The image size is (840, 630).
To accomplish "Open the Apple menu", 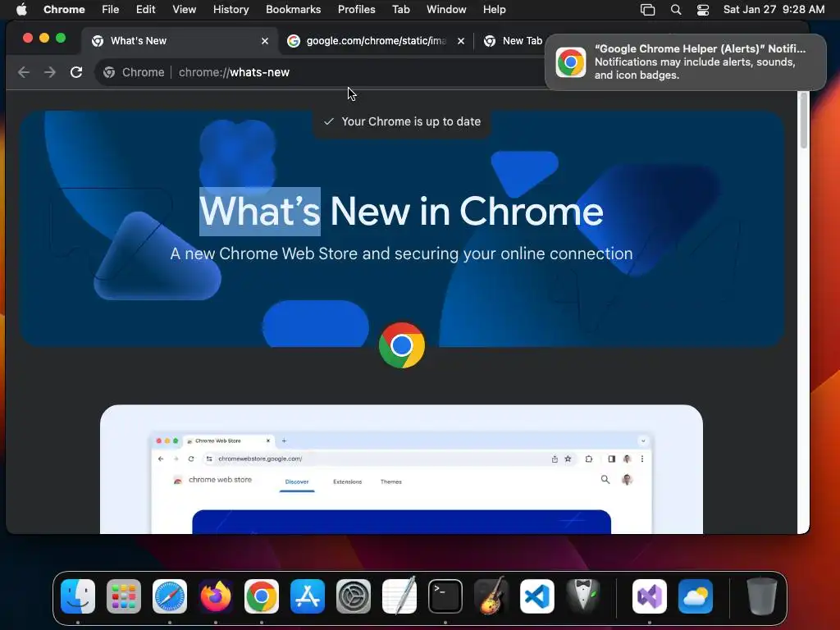I will click(21, 9).
